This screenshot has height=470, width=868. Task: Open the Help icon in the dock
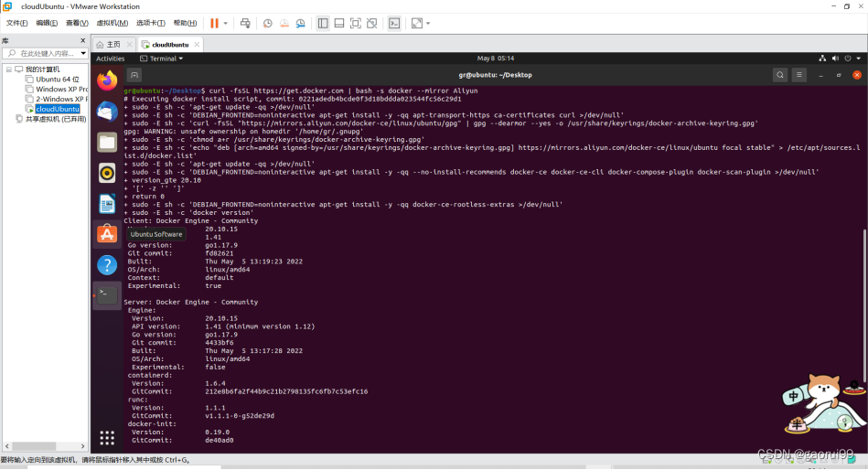(x=107, y=265)
